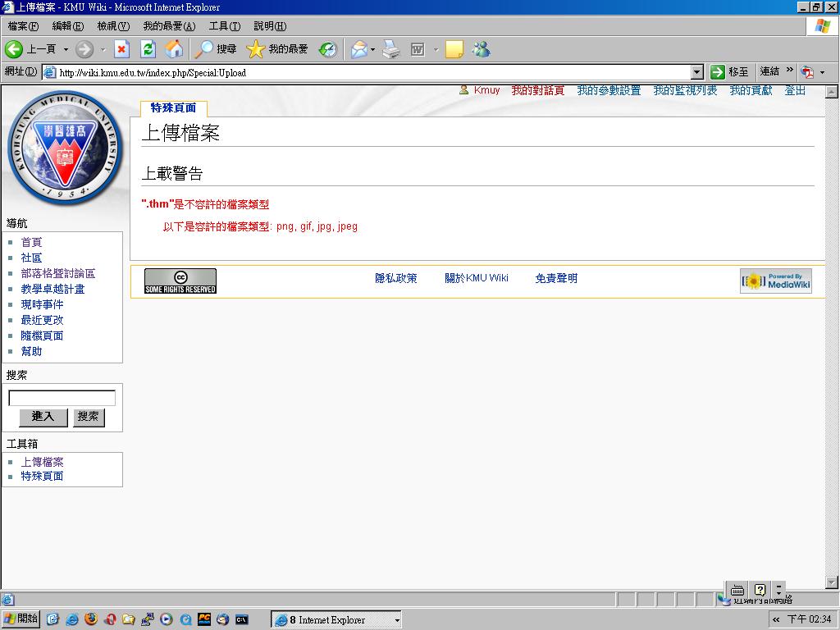Screen dimensions: 840x630
Task: Open the 隨機頁面 random page link
Action: pos(42,336)
